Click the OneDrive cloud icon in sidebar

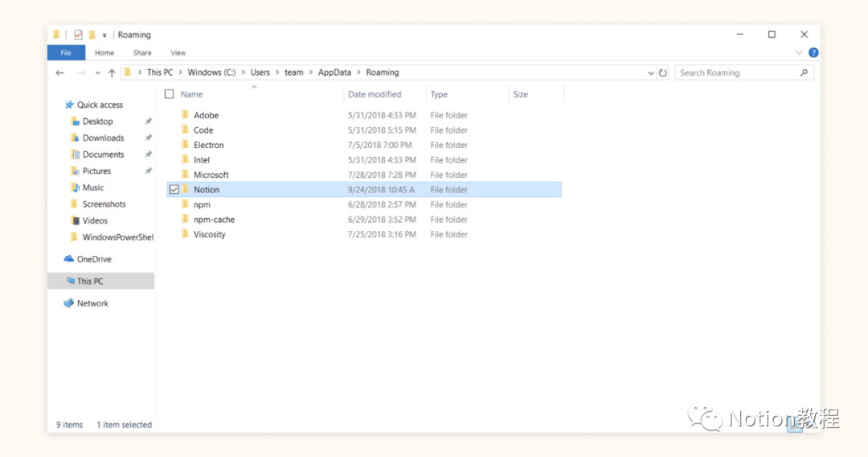tap(69, 259)
